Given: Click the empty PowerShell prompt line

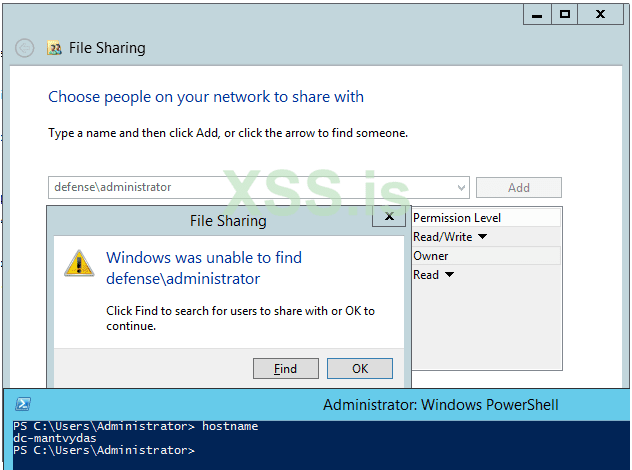Looking at the screenshot, I should (x=104, y=450).
